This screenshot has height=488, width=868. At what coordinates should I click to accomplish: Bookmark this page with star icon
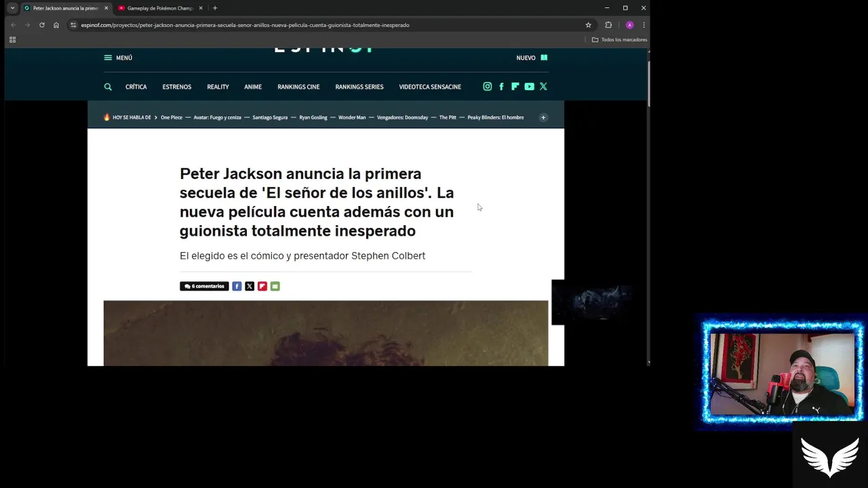pos(588,25)
